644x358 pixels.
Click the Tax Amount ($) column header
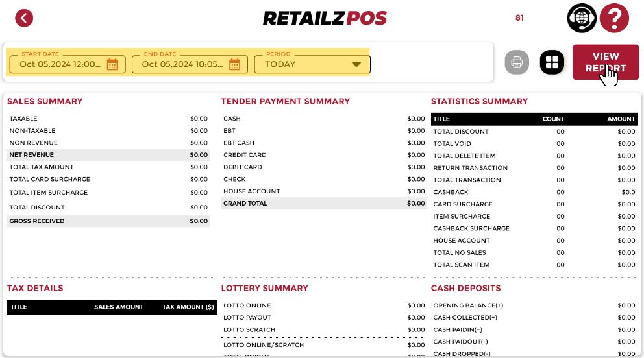click(x=188, y=307)
